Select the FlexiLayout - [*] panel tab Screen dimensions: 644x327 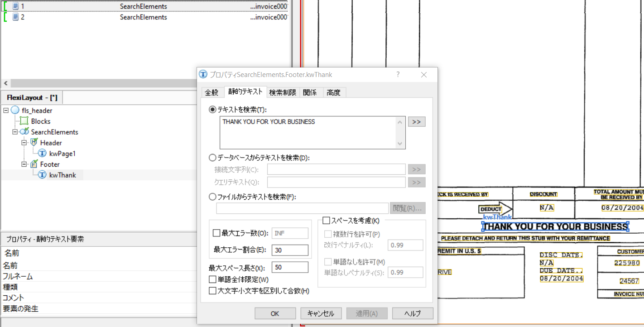32,97
